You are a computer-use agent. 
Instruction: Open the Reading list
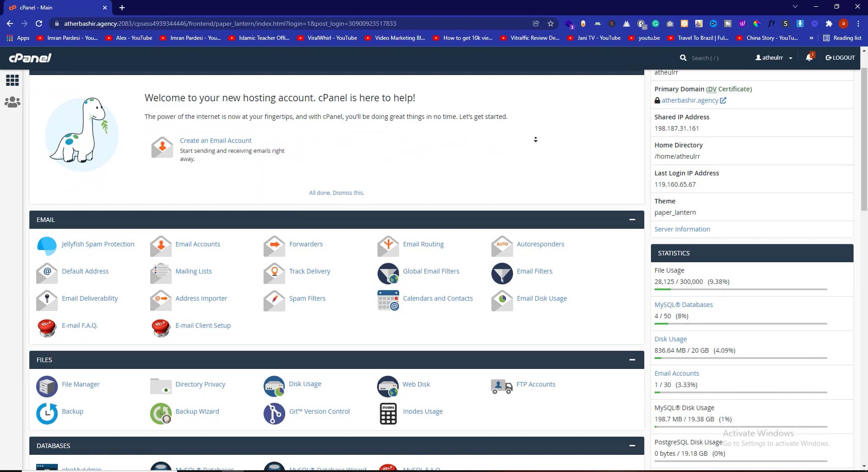[843, 38]
